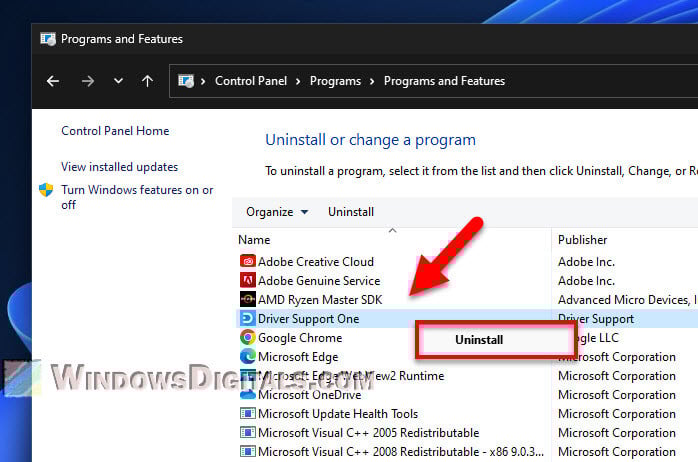Viewport: 698px width, 462px height.
Task: Click Driver Support publisher cell
Action: 596,319
